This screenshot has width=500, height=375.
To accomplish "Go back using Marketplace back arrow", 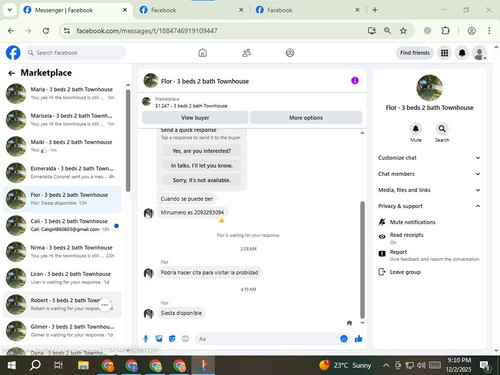I will click(12, 73).
